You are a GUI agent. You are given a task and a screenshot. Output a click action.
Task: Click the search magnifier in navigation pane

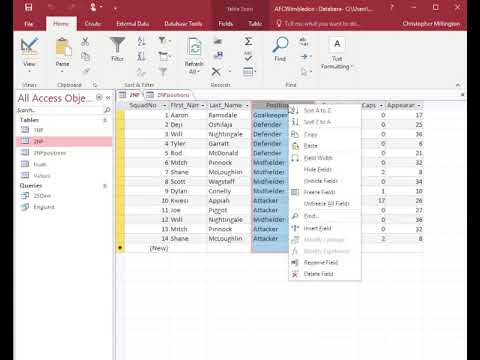coord(107,110)
